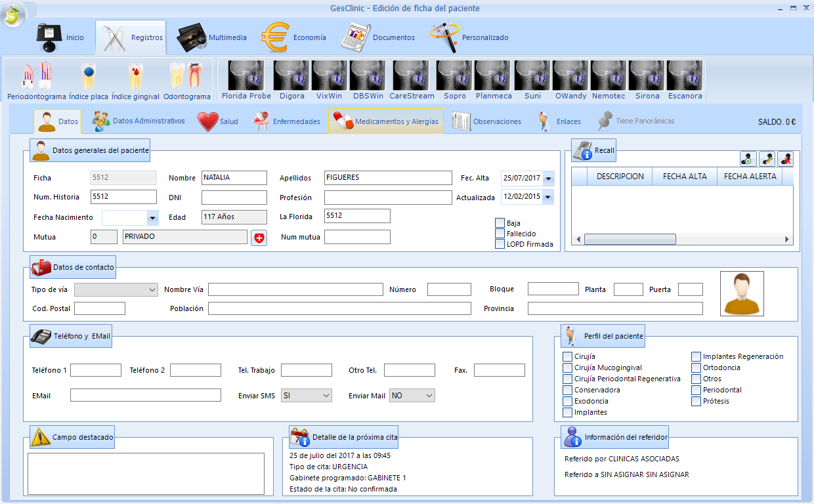Image resolution: width=814 pixels, height=504 pixels.
Task: Open the Fec. Alta date dropdown
Action: click(548, 178)
